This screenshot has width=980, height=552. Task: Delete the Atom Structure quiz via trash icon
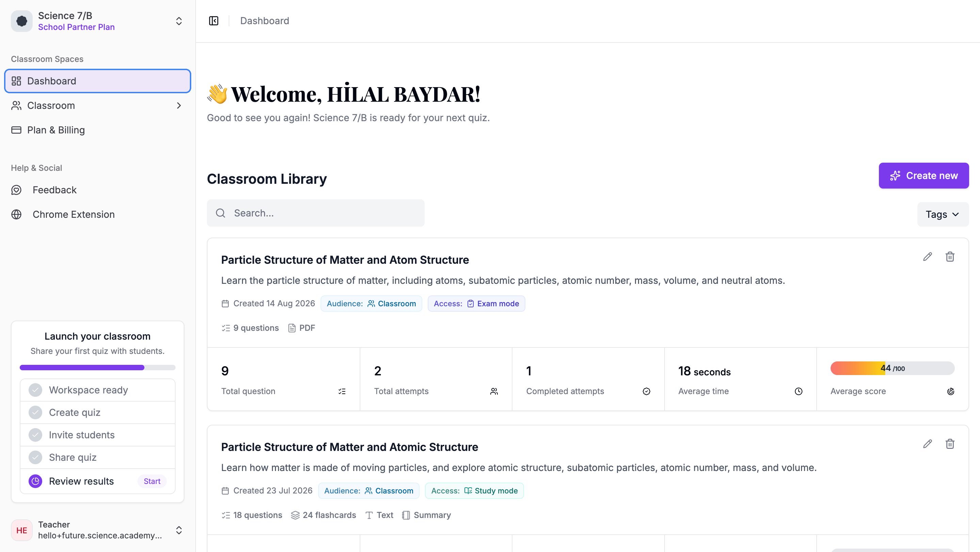pyautogui.click(x=950, y=257)
